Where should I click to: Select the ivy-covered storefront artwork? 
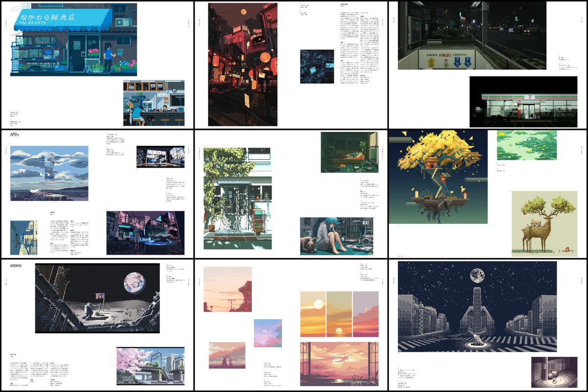point(238,197)
